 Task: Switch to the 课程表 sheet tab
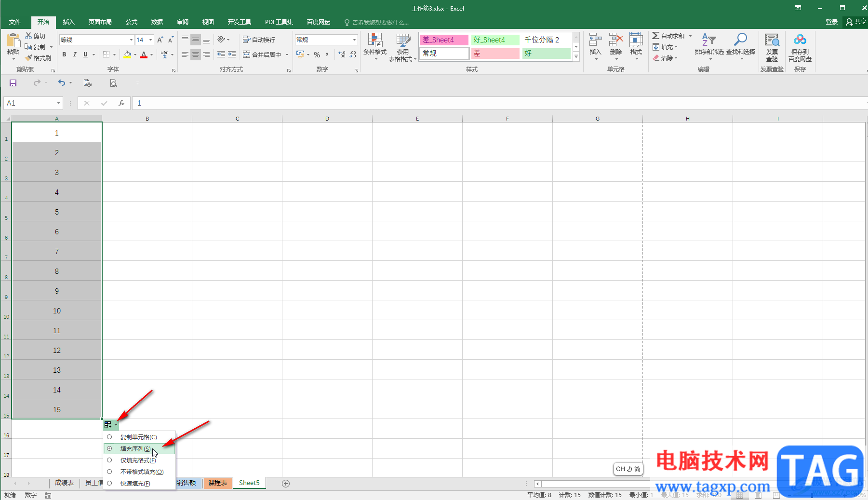pyautogui.click(x=217, y=483)
